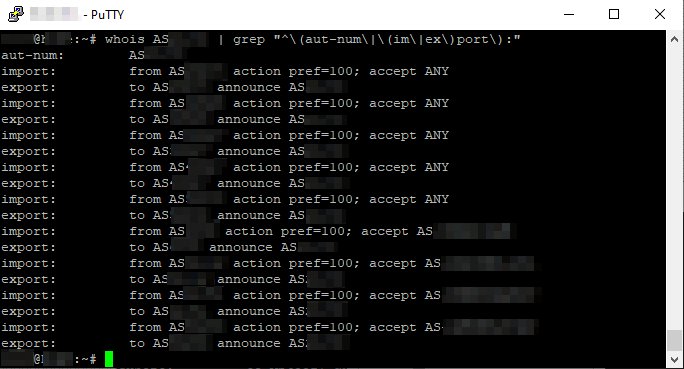Click the PuTTY title bar text
Screen dimensions: 684x369
(107, 15)
